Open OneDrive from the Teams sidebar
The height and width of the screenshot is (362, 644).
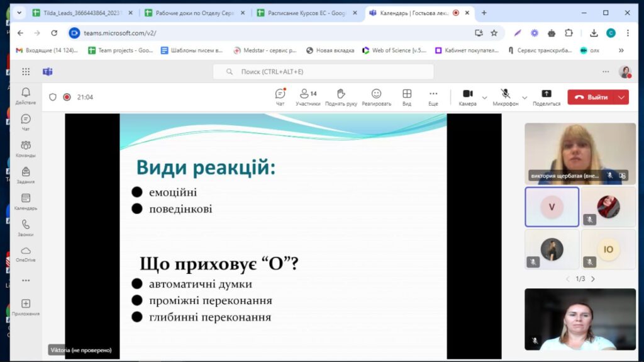[x=26, y=254]
